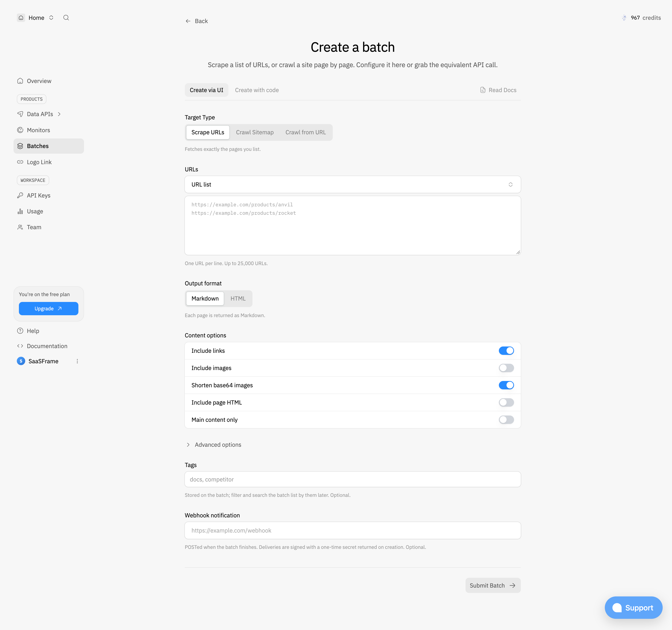
Task: Click the Upgrade plan button
Action: tap(49, 308)
